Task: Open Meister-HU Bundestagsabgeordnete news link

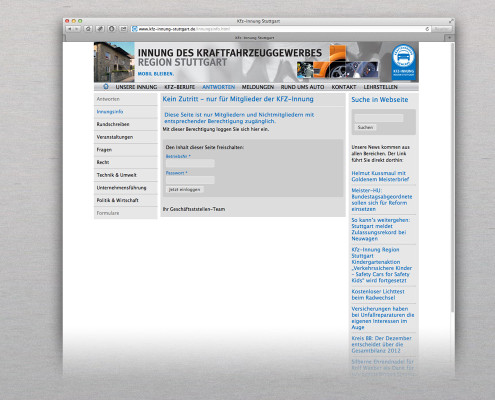Action: tap(382, 200)
